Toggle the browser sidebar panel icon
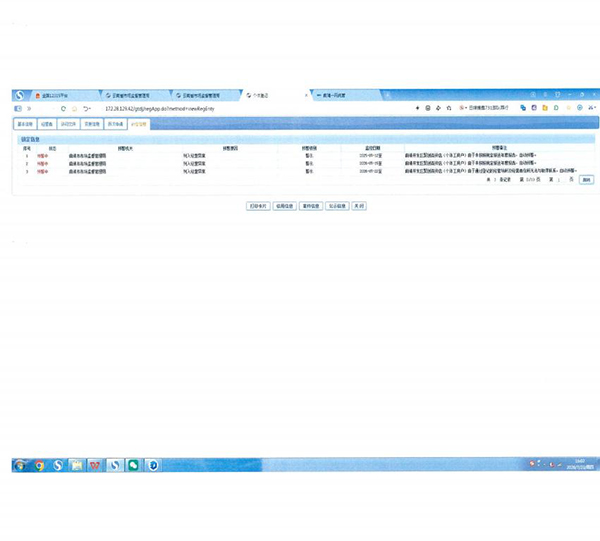 [x=18, y=109]
